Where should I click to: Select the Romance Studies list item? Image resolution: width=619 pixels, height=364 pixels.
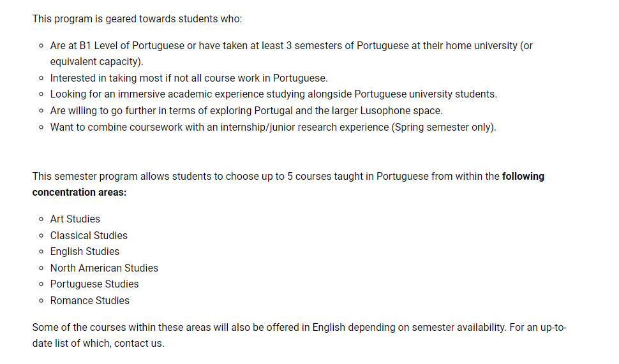point(89,301)
